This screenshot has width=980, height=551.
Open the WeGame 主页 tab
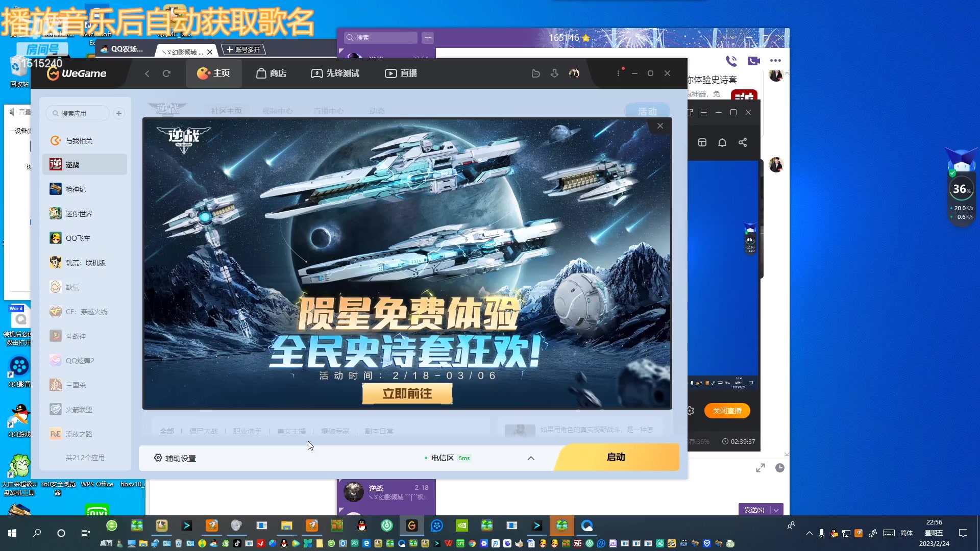pyautogui.click(x=213, y=73)
